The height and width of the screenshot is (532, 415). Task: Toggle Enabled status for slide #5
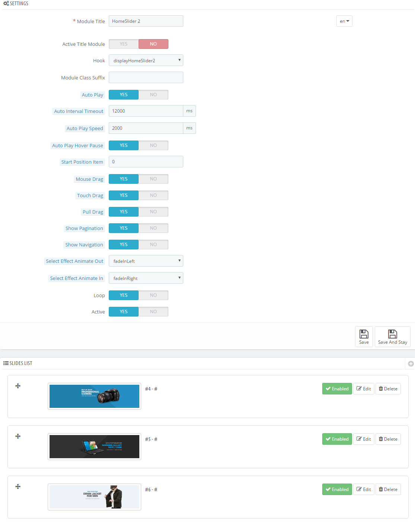tap(337, 439)
